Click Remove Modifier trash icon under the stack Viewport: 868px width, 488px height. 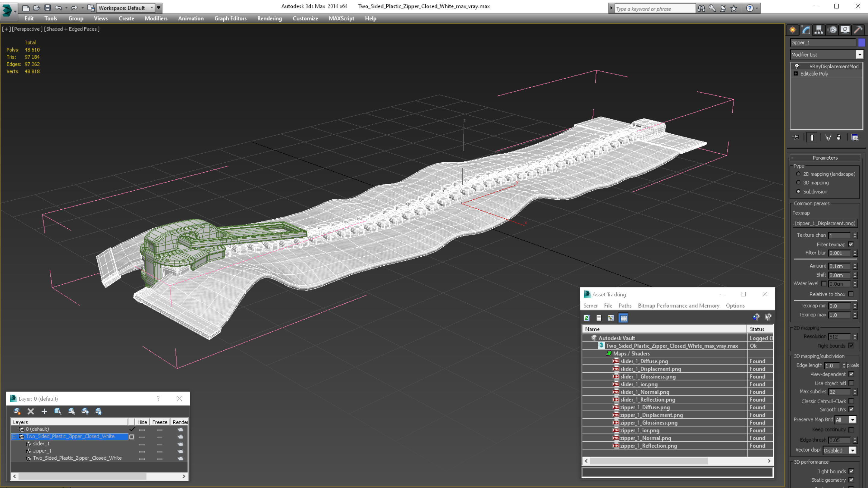[839, 137]
